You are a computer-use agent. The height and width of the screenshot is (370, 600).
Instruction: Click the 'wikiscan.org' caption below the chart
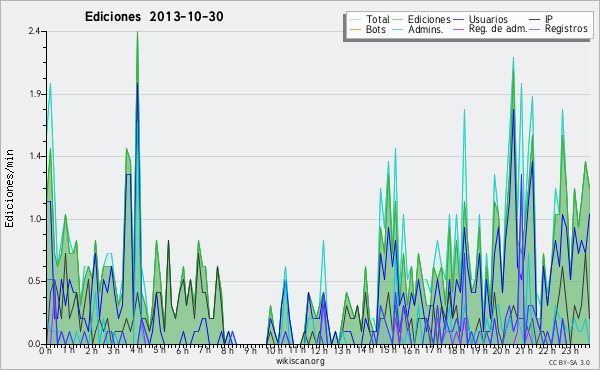[x=300, y=361]
